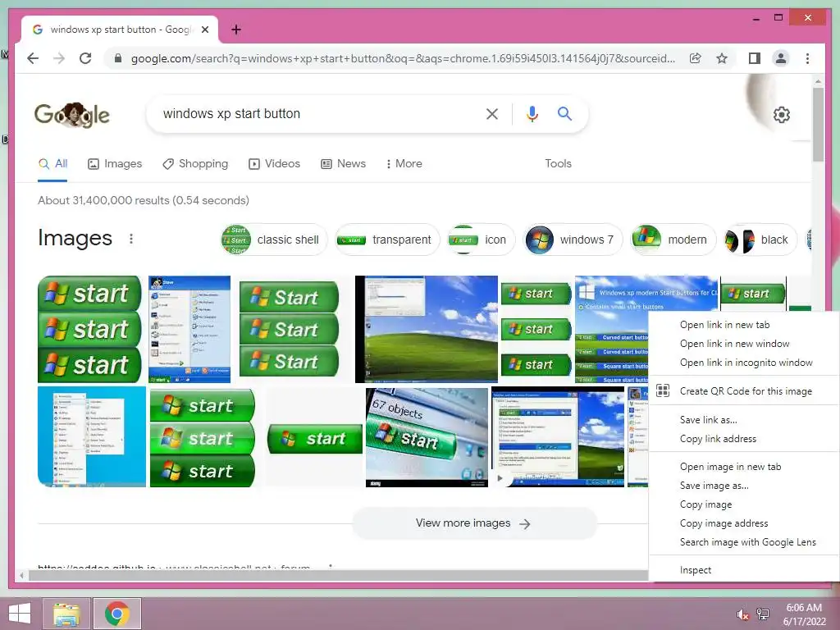Click the forward navigation arrow
Image resolution: width=840 pixels, height=630 pixels.
coord(59,58)
